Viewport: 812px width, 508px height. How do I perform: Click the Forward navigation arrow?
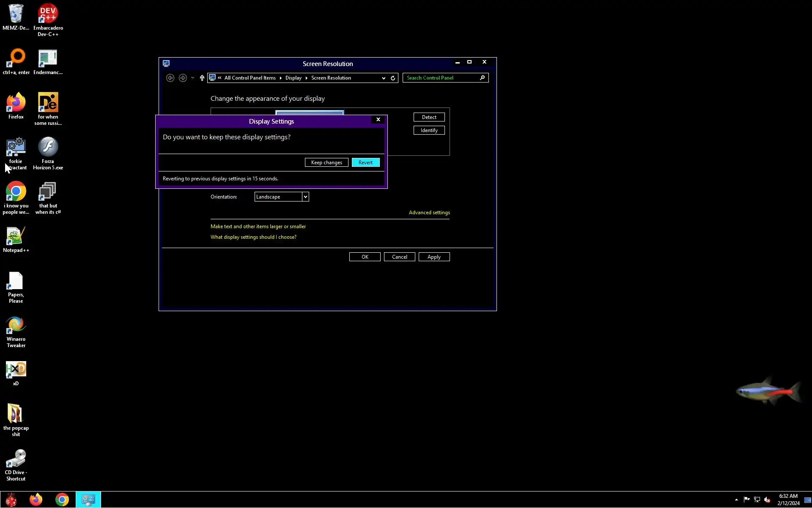tap(183, 78)
